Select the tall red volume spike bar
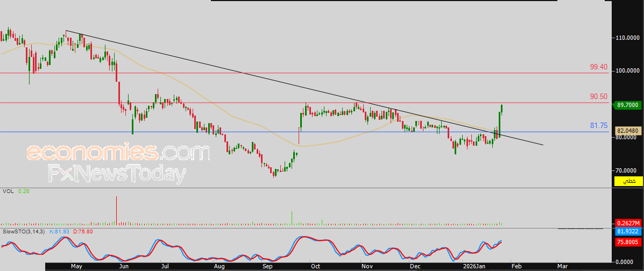 [x=117, y=211]
